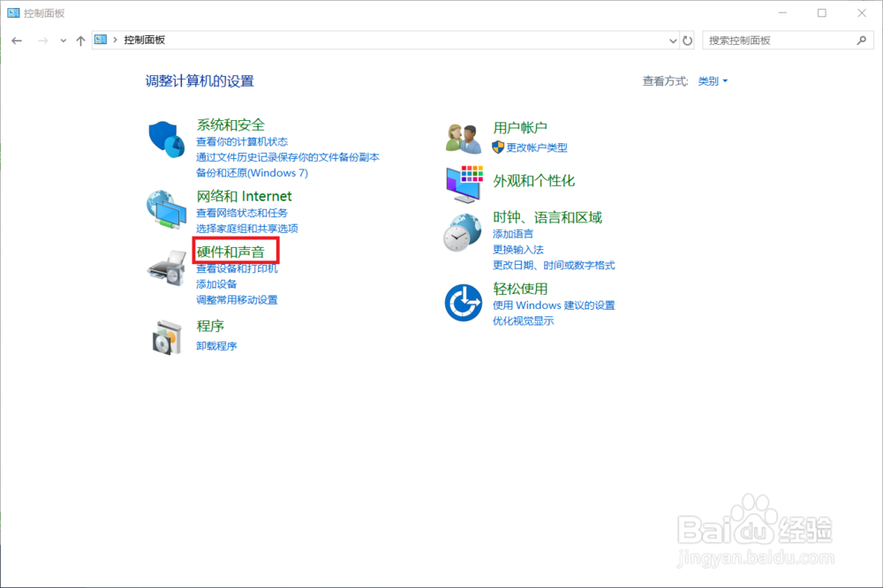Click the 添加设备 link
This screenshot has width=883, height=588.
click(x=216, y=284)
